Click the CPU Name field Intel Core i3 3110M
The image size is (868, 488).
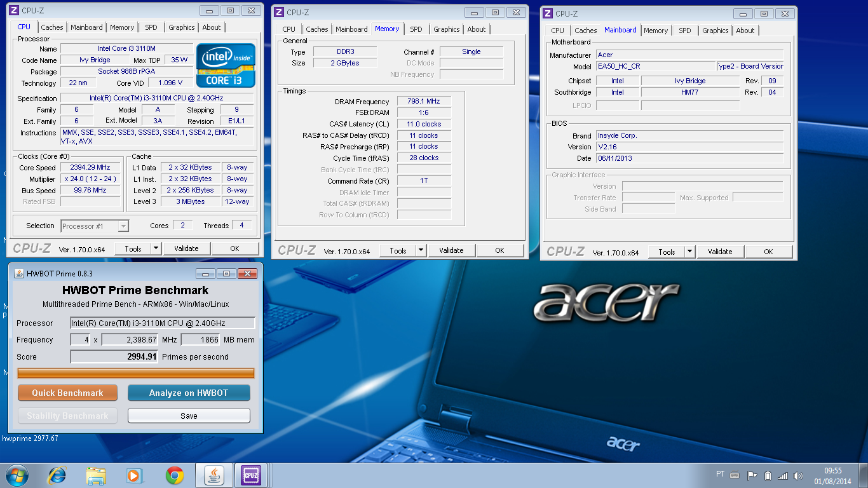[126, 49]
